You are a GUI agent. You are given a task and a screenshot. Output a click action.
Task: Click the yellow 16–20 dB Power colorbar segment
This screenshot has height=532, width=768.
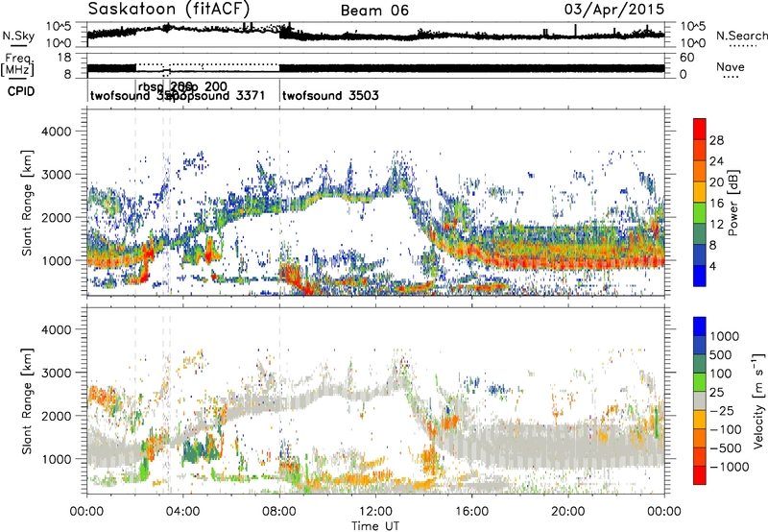tap(700, 191)
